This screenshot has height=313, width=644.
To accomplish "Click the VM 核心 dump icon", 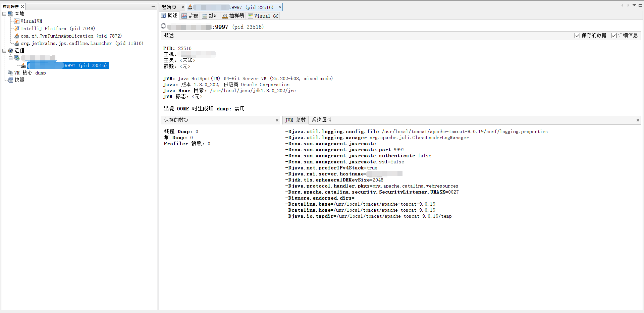I will [x=10, y=73].
